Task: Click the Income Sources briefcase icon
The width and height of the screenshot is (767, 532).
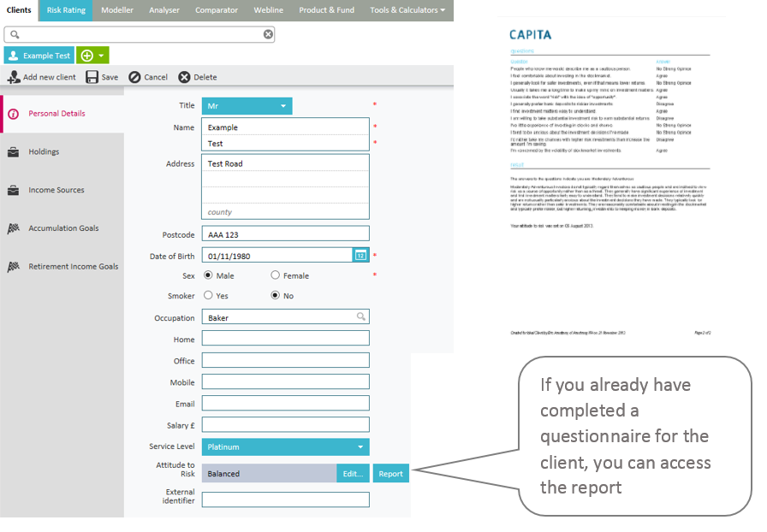Action: pyautogui.click(x=14, y=190)
